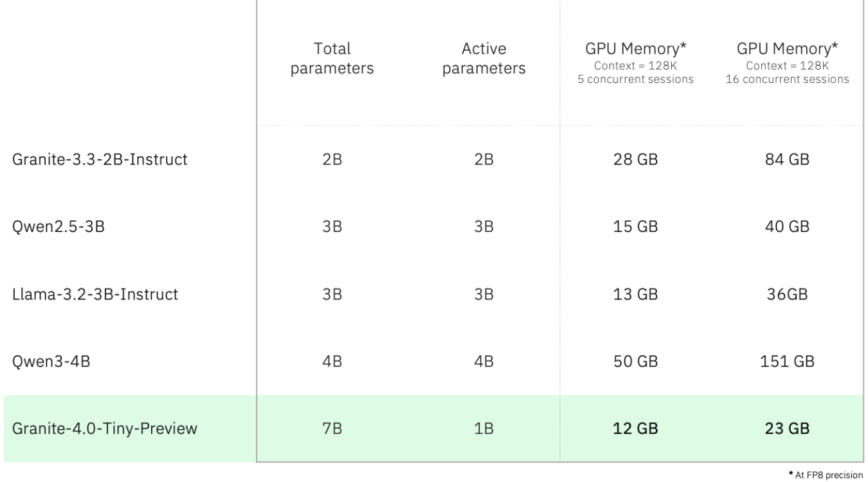Select the GPU Memory 5 concurrent sessions header
This screenshot has height=482, width=868.
click(635, 62)
